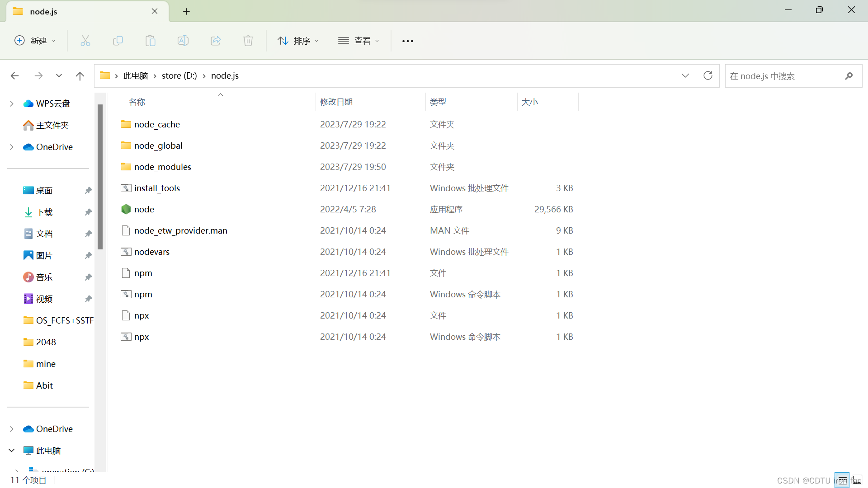Expand the lower OneDrive tree node

(12, 429)
